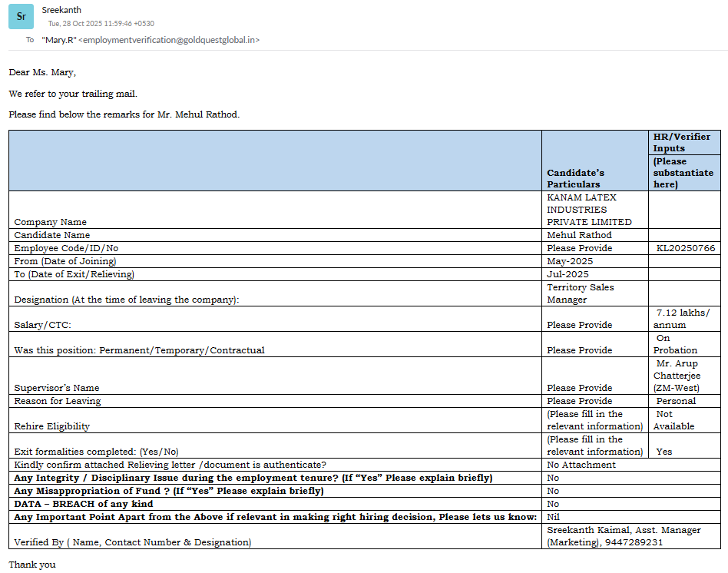Click recipient address employmentverification@goldquestglobal.in

(169, 40)
